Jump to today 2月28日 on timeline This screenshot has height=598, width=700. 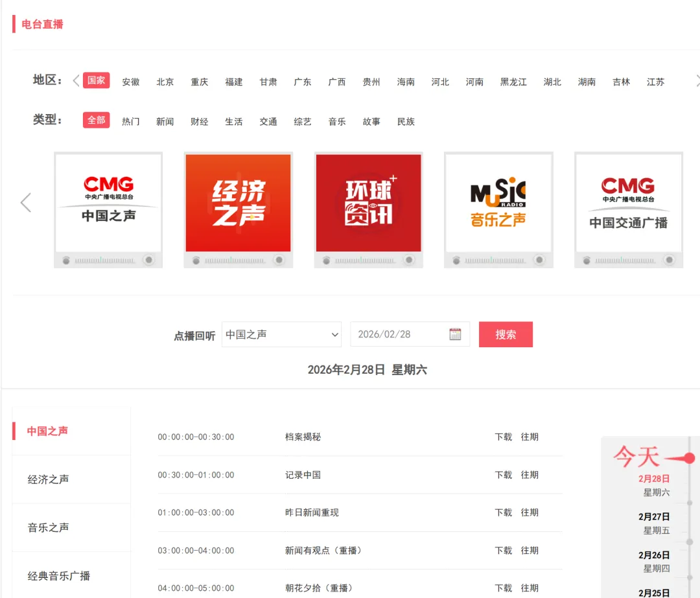point(653,479)
